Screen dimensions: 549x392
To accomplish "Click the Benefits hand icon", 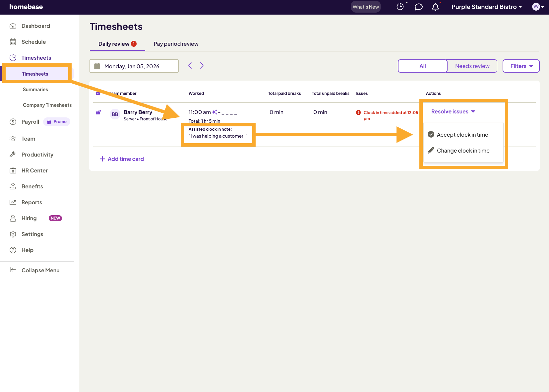I will (x=13, y=186).
